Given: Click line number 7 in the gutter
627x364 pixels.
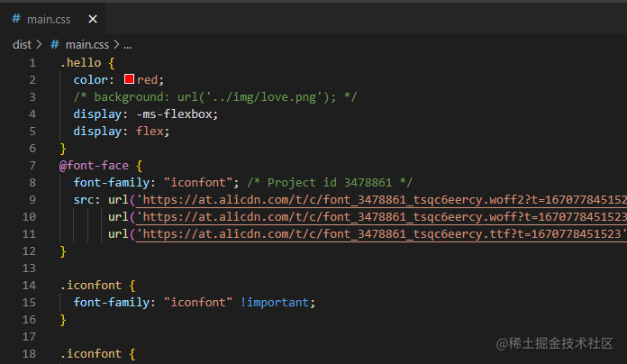Looking at the screenshot, I should tap(32, 166).
